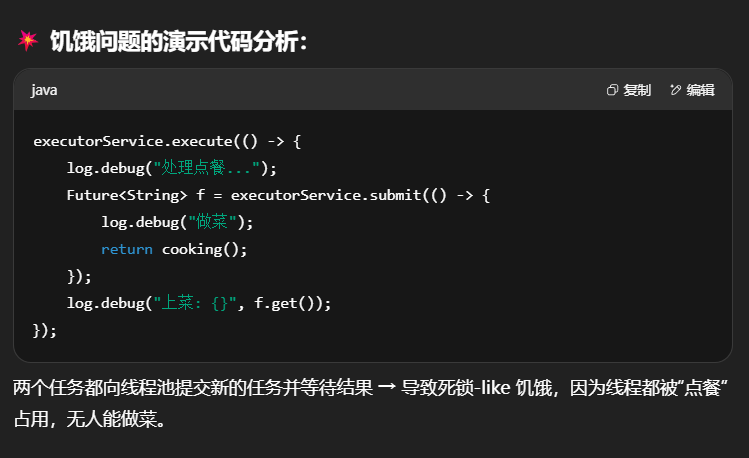The image size is (749, 458).
Task: Click the red spark emoji in heading
Action: point(27,40)
